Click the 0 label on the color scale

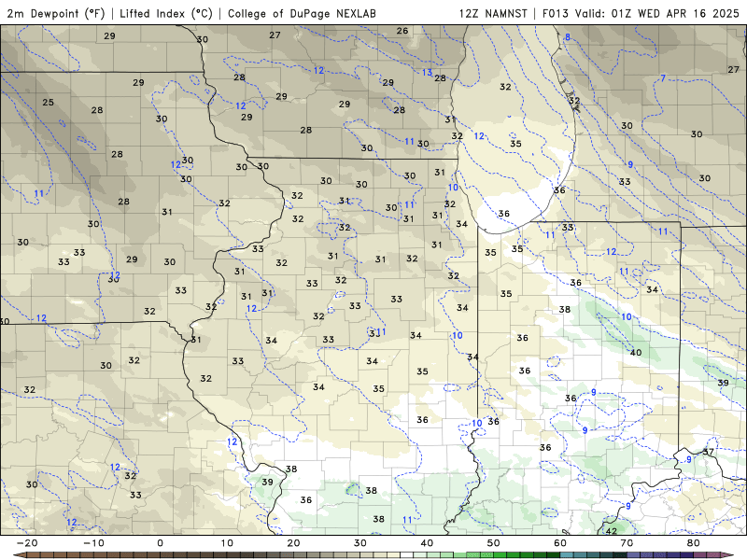pos(160,543)
